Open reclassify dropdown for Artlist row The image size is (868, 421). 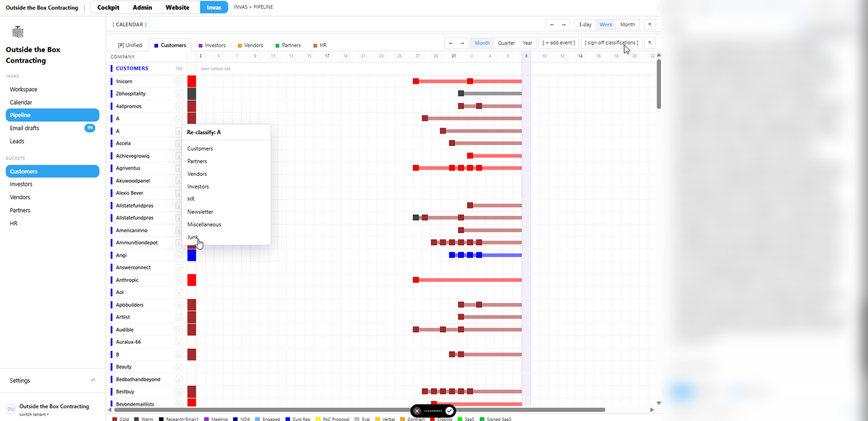[179, 317]
